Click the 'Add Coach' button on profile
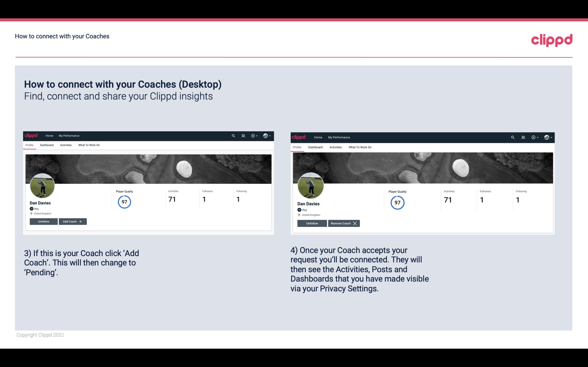The image size is (588, 367). pos(72,221)
